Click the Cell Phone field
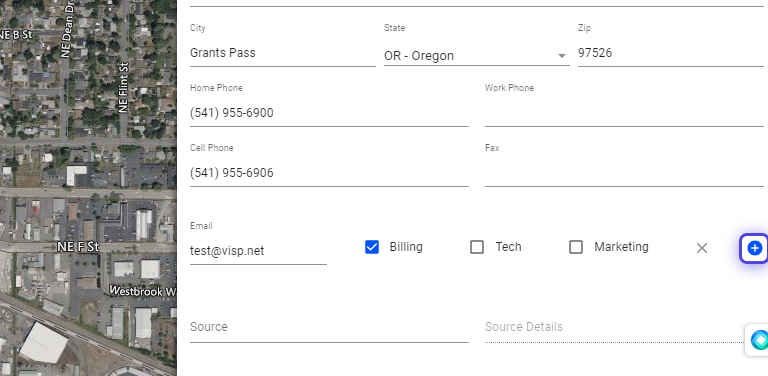 point(329,173)
